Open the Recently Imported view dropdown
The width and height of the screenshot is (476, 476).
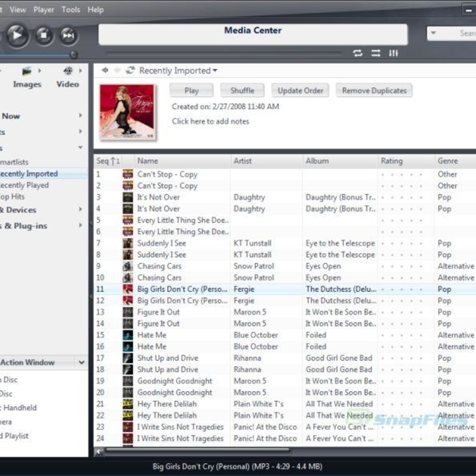[x=178, y=71]
